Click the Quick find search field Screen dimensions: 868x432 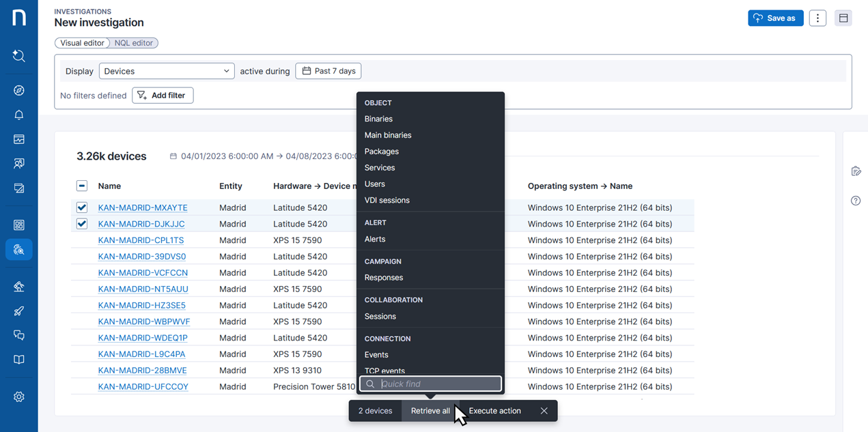pos(437,384)
